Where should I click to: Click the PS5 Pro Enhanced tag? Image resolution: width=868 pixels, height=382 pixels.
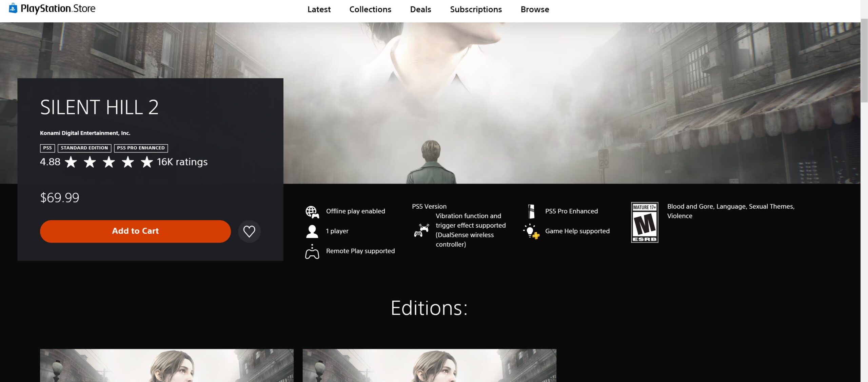point(141,148)
